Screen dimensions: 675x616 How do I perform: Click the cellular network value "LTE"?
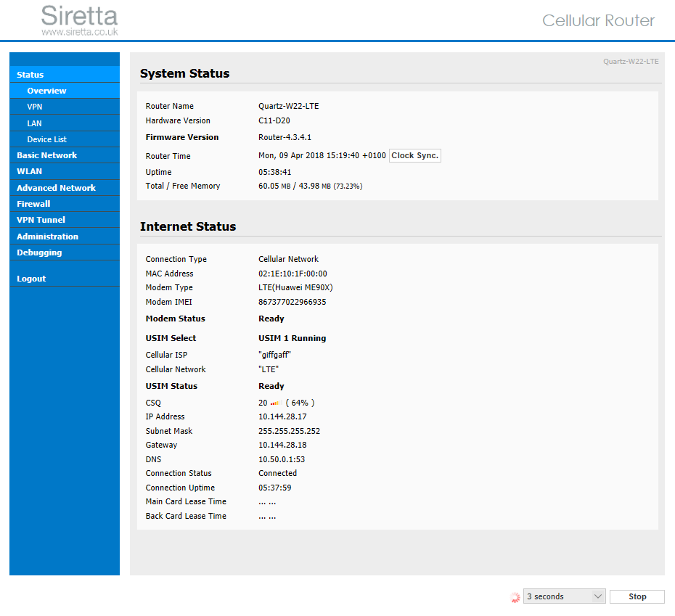point(269,369)
